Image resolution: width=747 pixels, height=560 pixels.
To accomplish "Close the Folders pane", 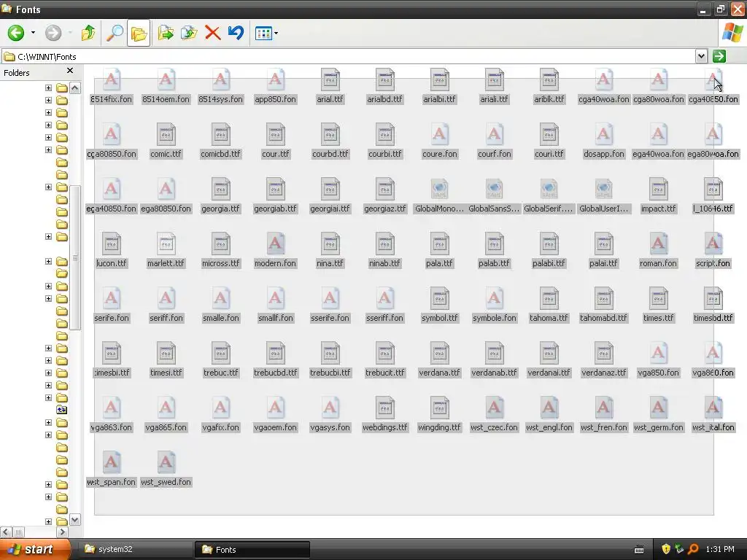I will coord(70,71).
